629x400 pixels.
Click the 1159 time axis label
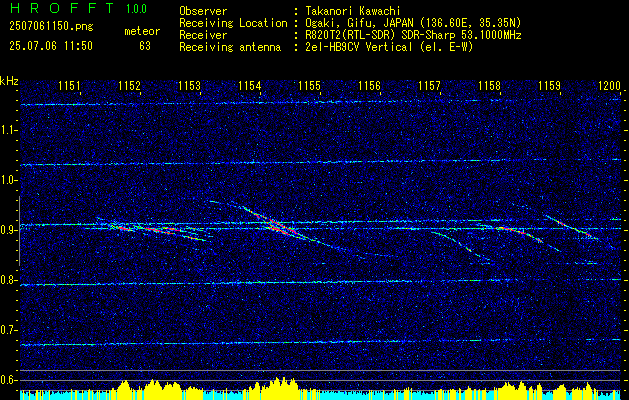(x=549, y=85)
